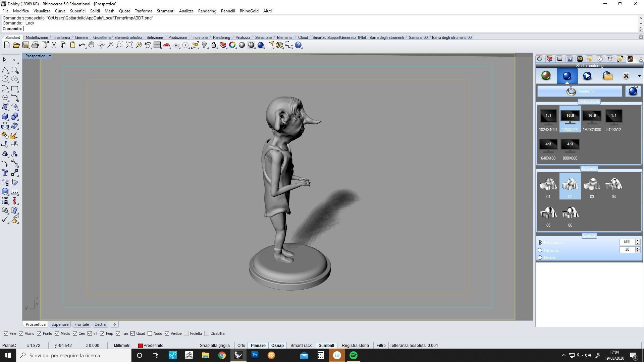This screenshot has height=362, width=644.
Task: Click the light bulb hide icon
Action: pos(204,45)
